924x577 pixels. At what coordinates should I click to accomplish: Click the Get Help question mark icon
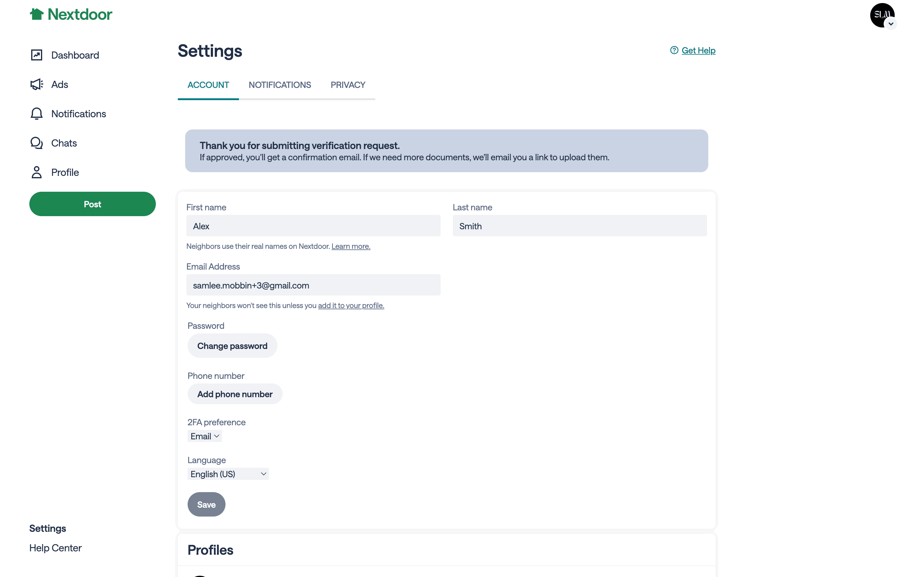(674, 50)
